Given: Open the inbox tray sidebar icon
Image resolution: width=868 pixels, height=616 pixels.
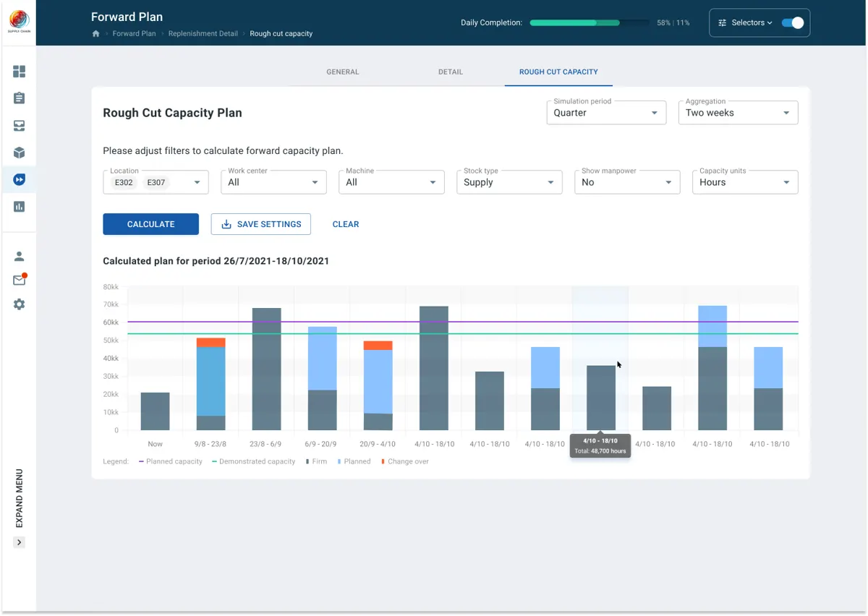Looking at the screenshot, I should pos(20,126).
